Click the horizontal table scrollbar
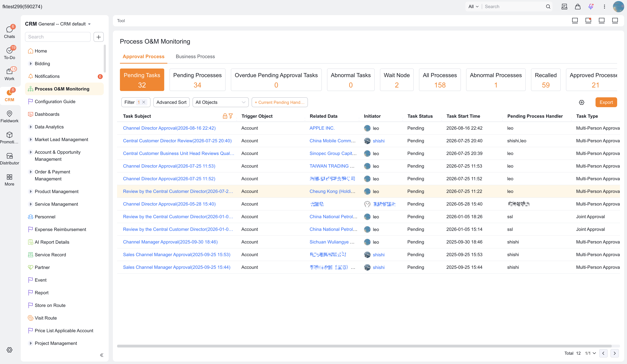This screenshot has width=627, height=364. (364, 346)
